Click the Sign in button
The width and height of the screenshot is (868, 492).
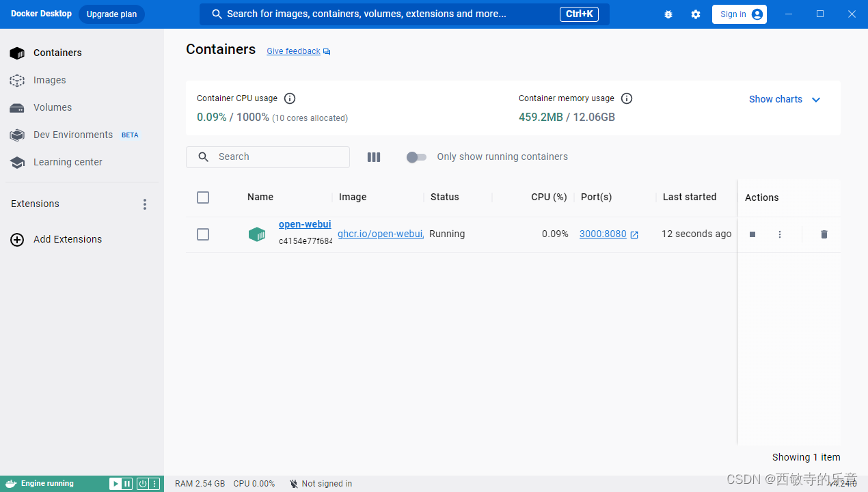pos(740,14)
